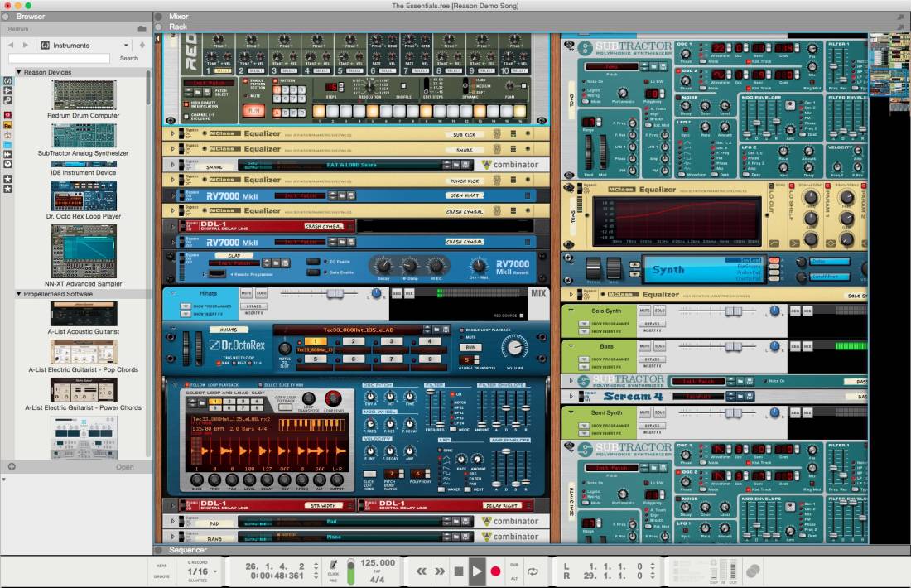Select the Dr. Octo Rex Loop Player device
The width and height of the screenshot is (911, 588).
coord(84,195)
